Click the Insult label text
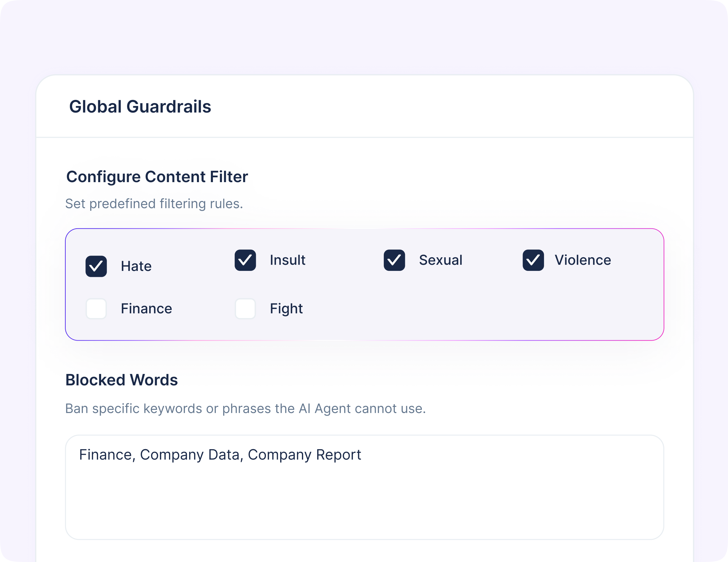 pos(287,260)
